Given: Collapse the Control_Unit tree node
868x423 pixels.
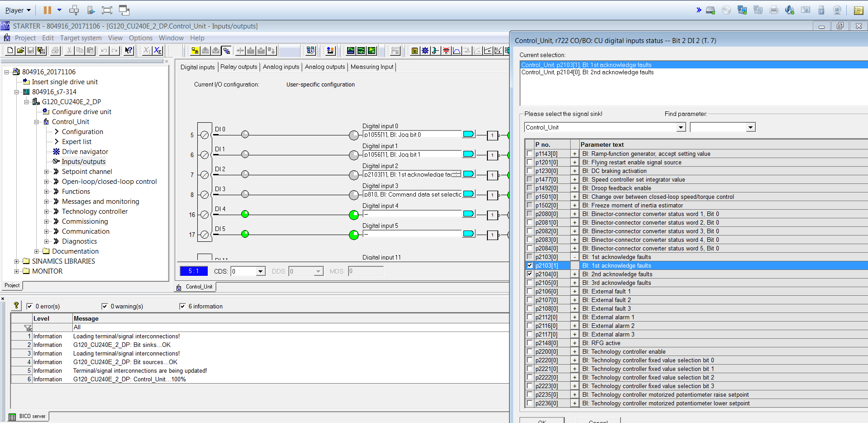Looking at the screenshot, I should tap(36, 122).
